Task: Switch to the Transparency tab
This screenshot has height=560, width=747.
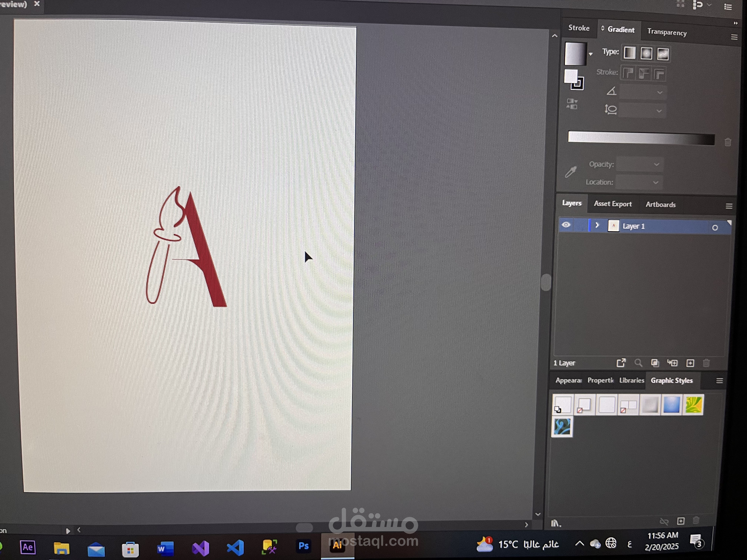Action: click(x=667, y=32)
